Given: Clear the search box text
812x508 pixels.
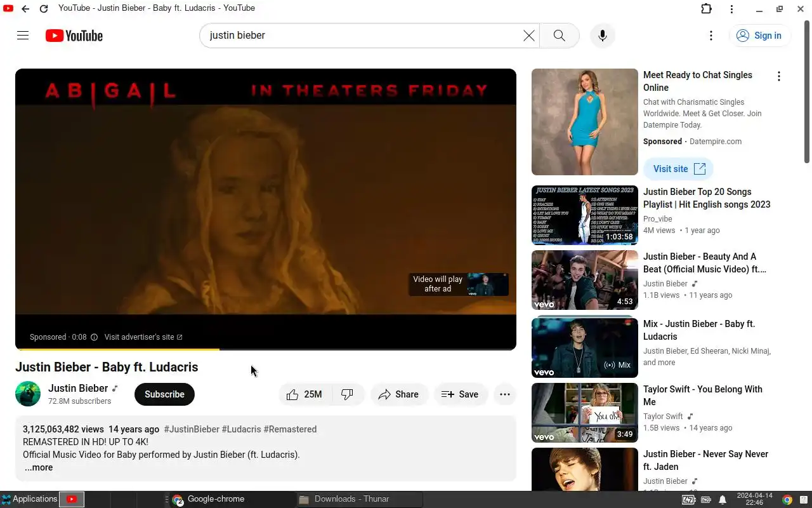Looking at the screenshot, I should pyautogui.click(x=528, y=36).
